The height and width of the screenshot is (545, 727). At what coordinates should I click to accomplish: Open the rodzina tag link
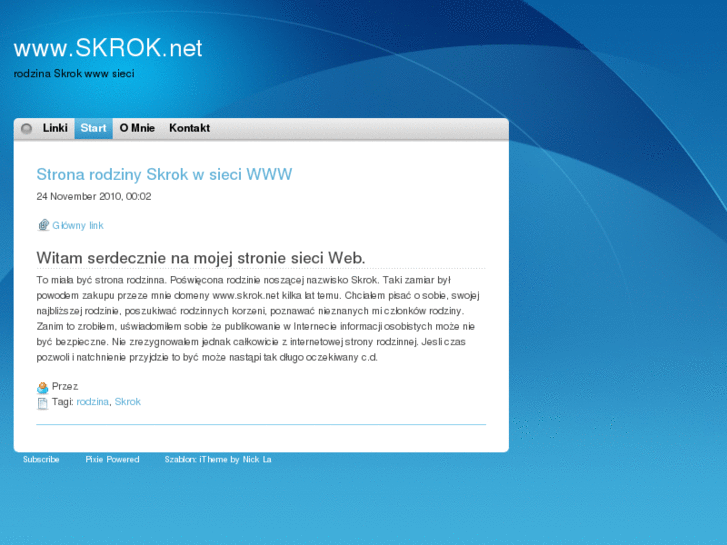point(92,402)
